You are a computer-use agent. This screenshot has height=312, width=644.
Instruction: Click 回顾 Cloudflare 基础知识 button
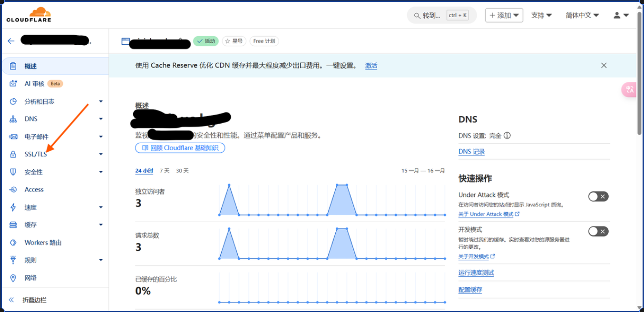[180, 148]
